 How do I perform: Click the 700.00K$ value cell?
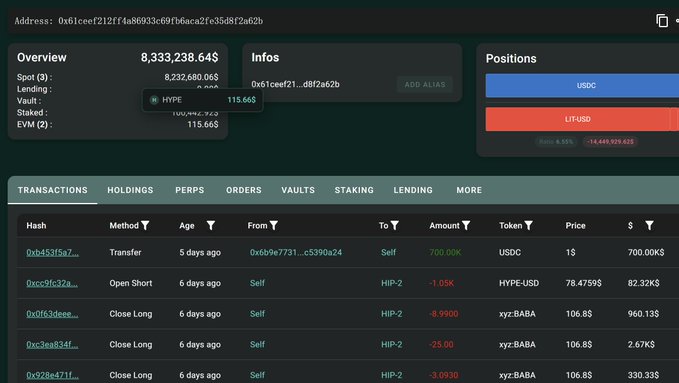[x=646, y=252]
